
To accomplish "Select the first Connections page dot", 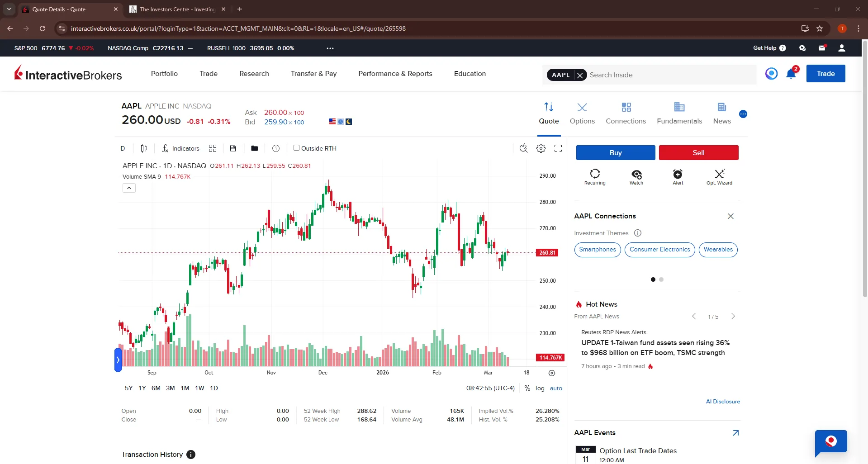I will (653, 279).
